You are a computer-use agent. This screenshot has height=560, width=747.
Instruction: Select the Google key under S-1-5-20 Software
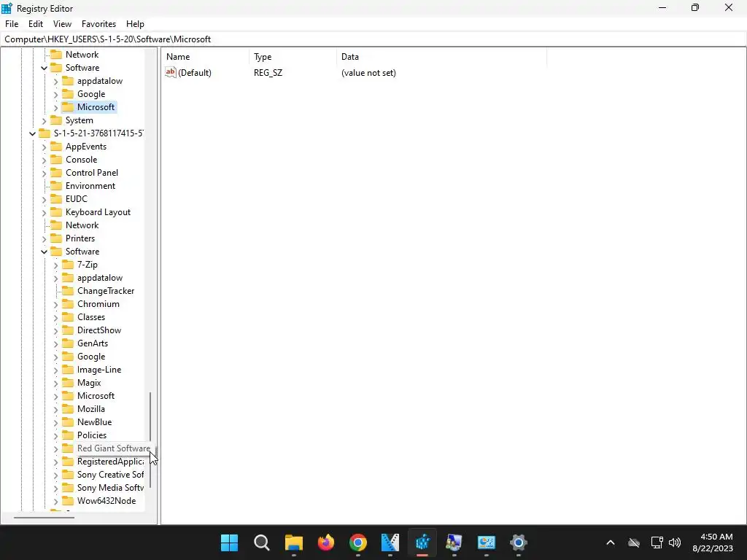coord(91,94)
